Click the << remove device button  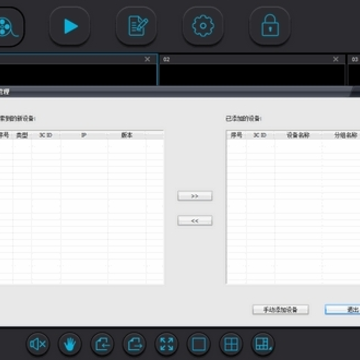(195, 221)
